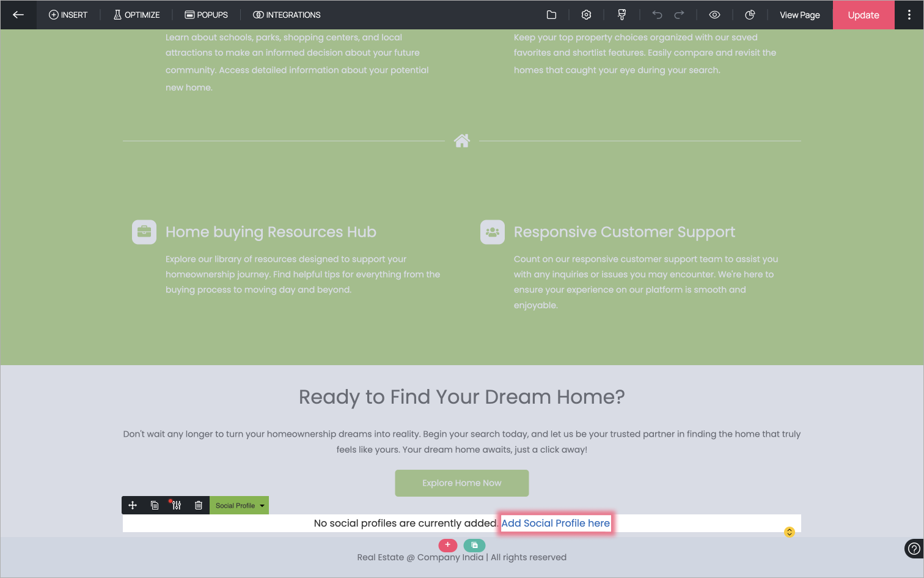
Task: Go back using the left arrow
Action: (18, 15)
